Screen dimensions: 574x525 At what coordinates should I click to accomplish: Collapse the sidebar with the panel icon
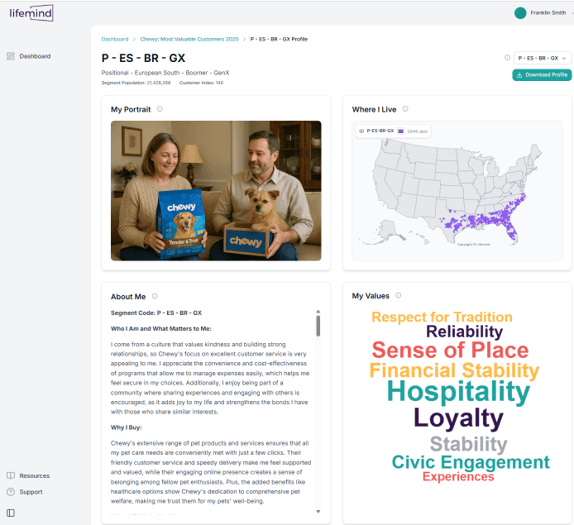[x=11, y=513]
